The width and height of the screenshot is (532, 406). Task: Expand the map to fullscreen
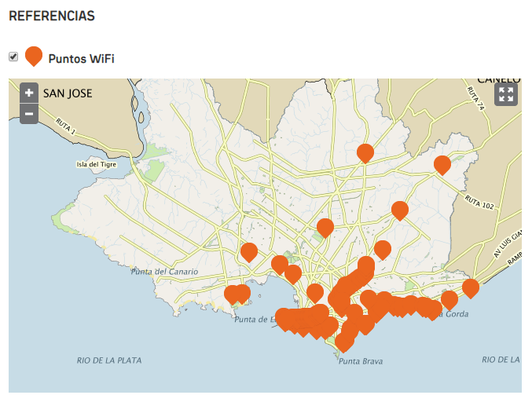(506, 95)
